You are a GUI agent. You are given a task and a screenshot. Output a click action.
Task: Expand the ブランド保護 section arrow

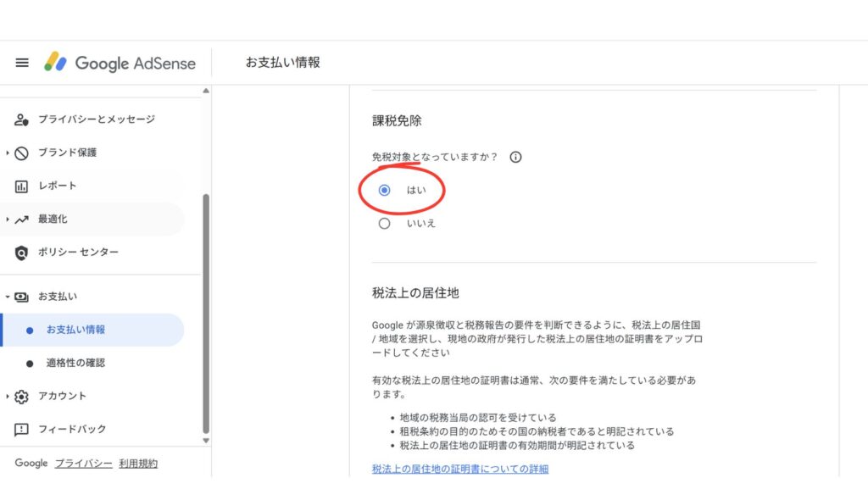point(7,153)
